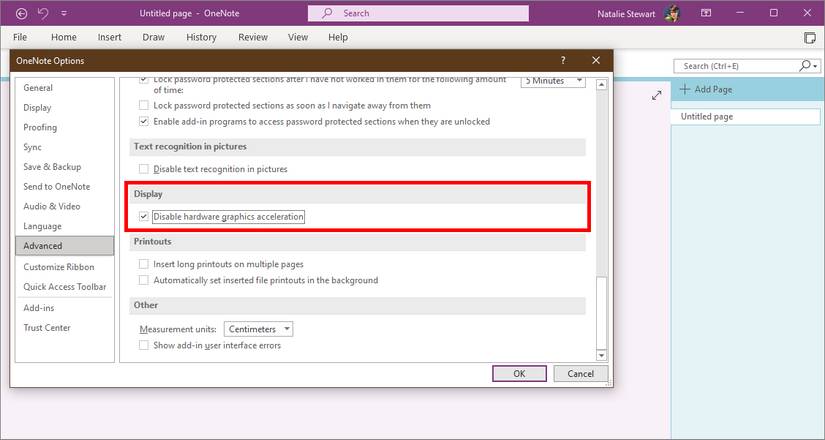
Task: Select Language category
Action: pyautogui.click(x=64, y=226)
